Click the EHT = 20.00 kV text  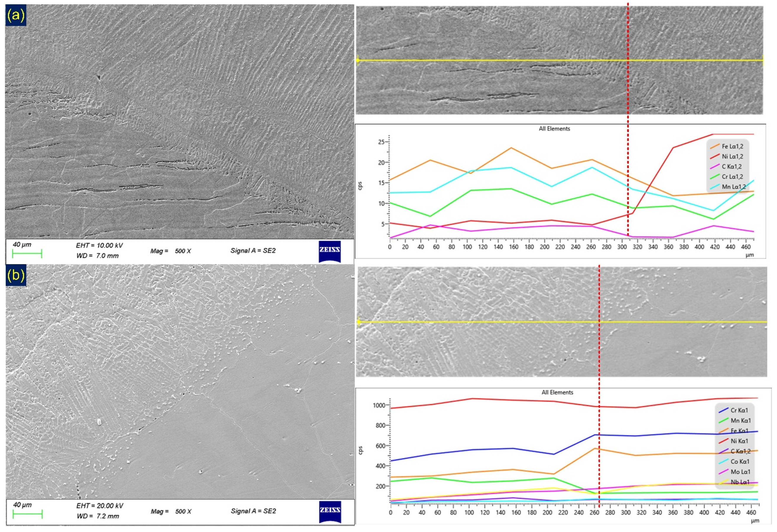click(100, 506)
